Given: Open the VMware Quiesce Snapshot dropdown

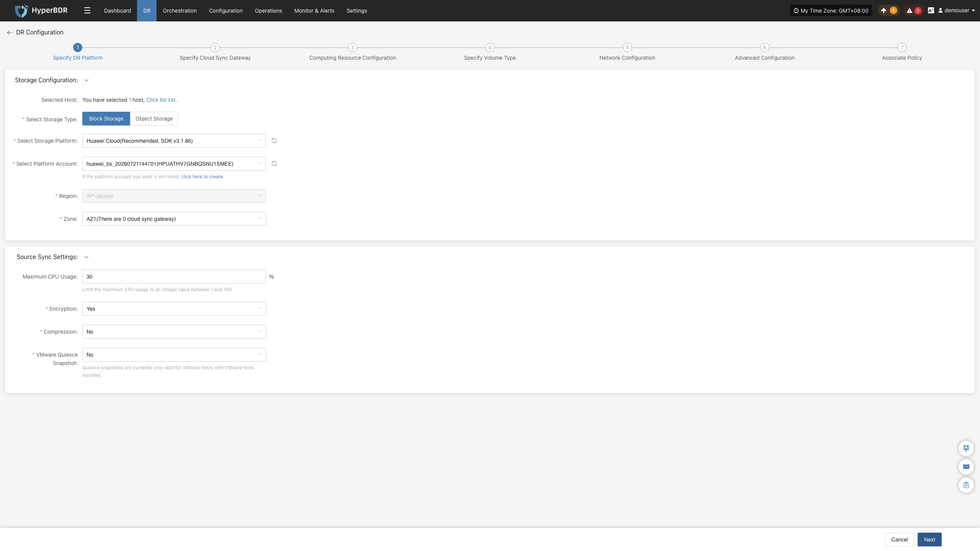Looking at the screenshot, I should (174, 355).
